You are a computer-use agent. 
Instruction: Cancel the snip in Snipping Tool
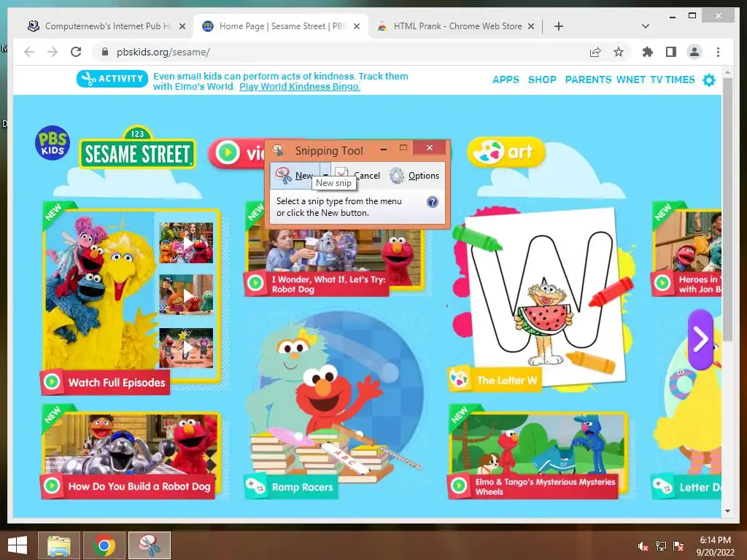tap(357, 175)
